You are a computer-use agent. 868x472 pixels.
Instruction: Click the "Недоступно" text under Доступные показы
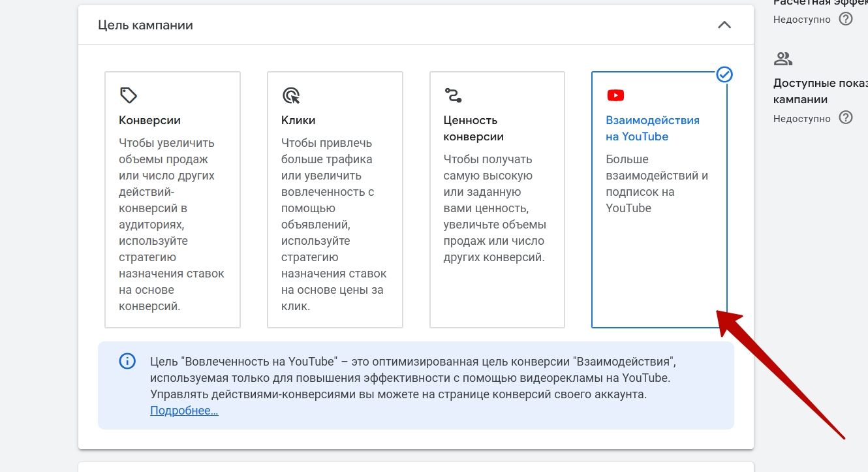(802, 118)
